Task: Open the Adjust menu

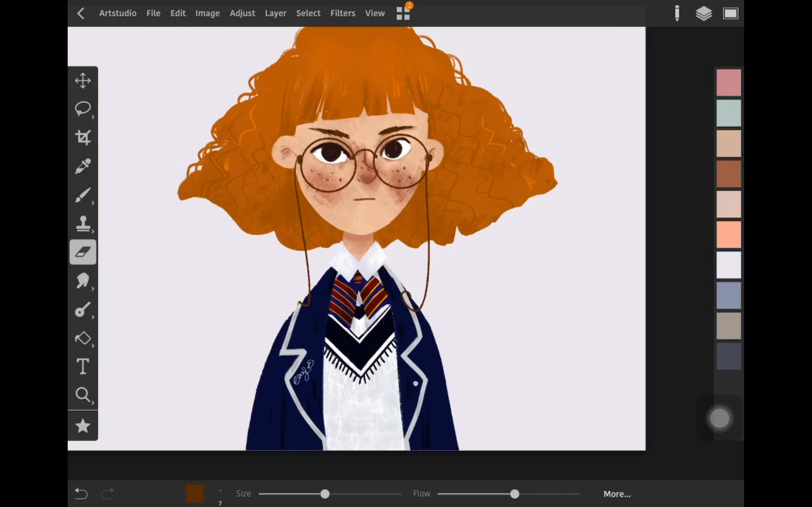Action: click(x=242, y=13)
